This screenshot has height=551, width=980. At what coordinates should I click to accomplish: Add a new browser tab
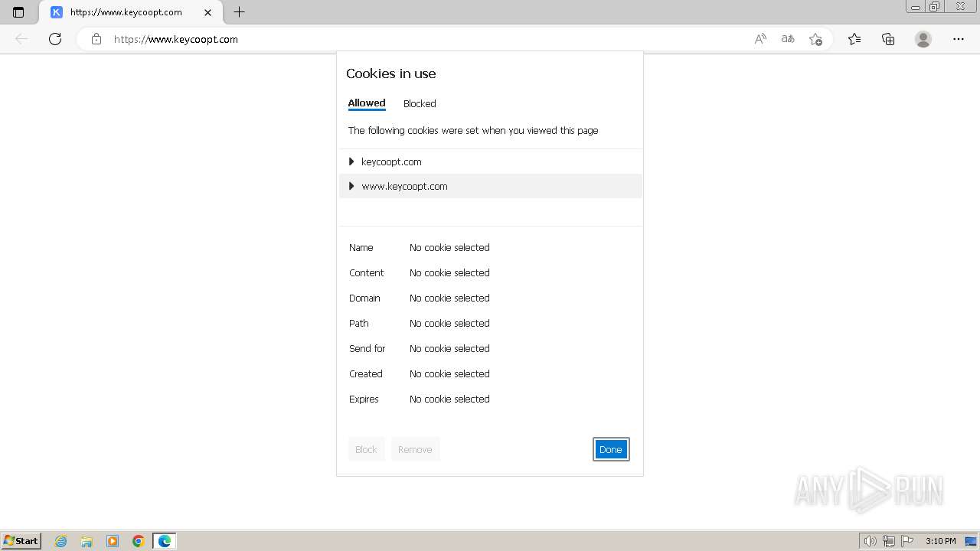(239, 12)
